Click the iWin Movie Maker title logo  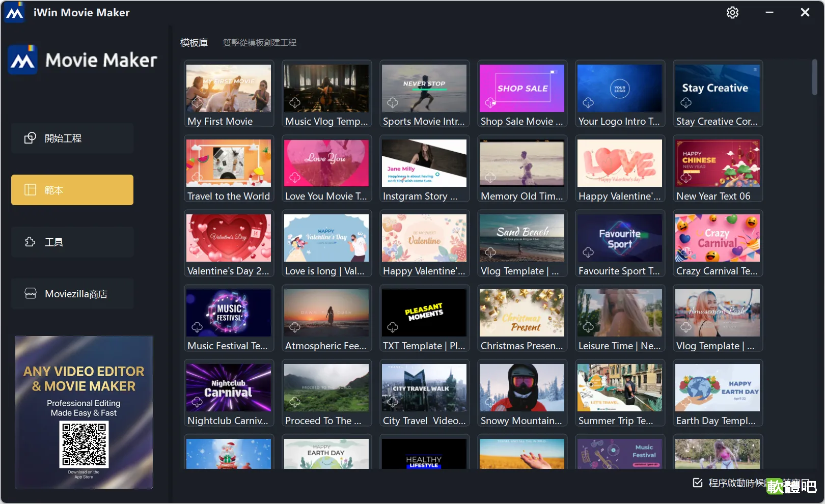tap(14, 12)
